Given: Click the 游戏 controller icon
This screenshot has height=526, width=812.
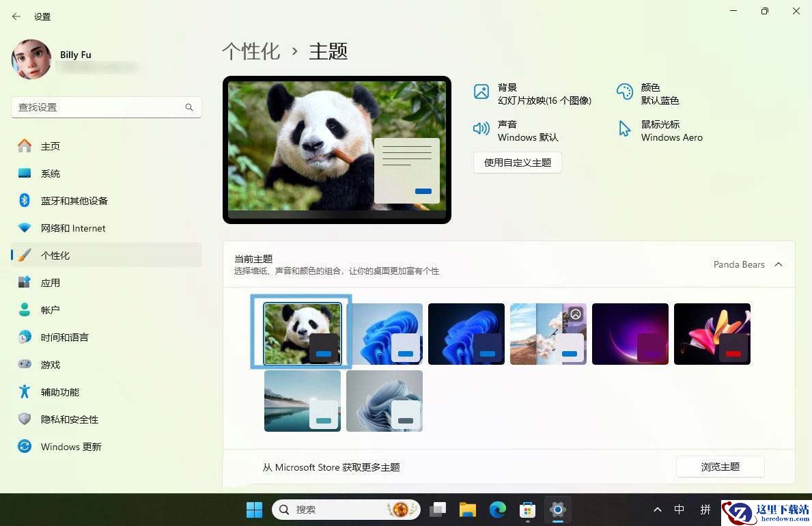Looking at the screenshot, I should [25, 364].
